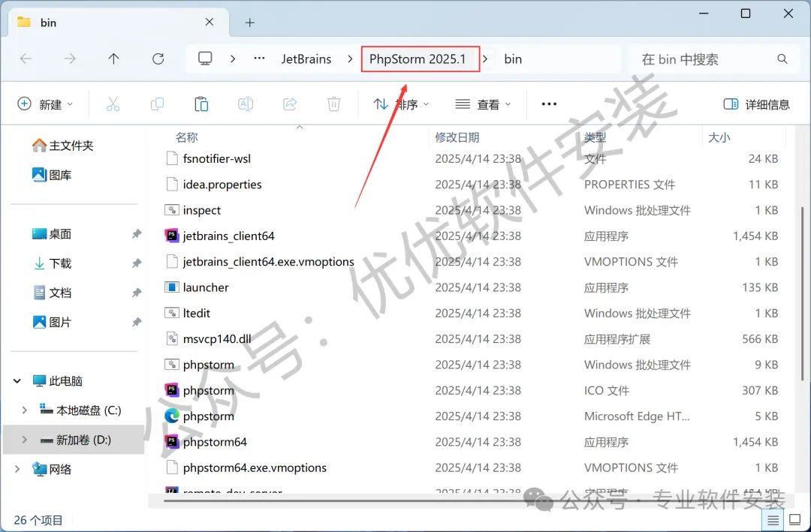Click the Paste clipboard icon

coord(201,104)
